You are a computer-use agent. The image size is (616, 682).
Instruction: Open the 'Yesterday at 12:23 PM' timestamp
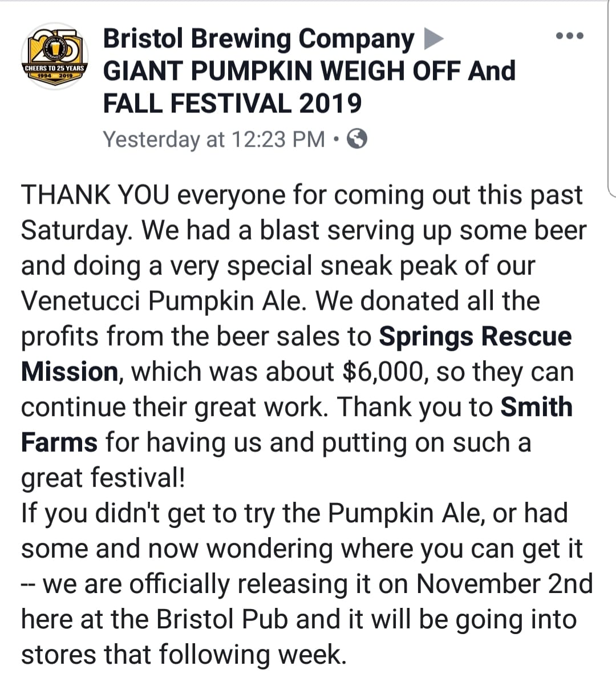[x=214, y=139]
